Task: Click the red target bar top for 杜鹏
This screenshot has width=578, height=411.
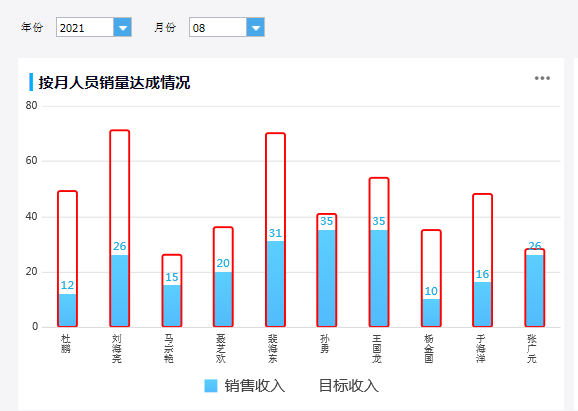Action: coord(67,191)
